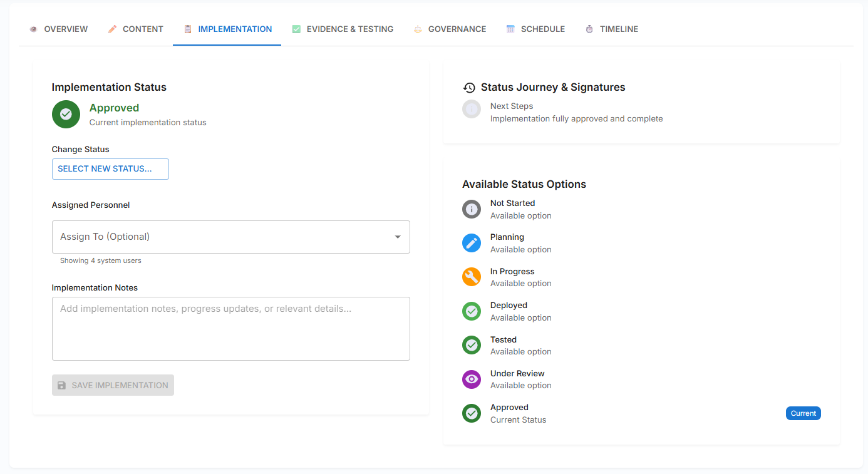Open the Evidence & Testing tab
Screen dimensions: 868x474
click(343, 29)
